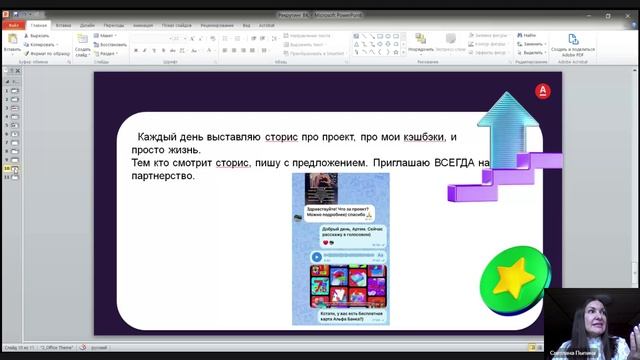
Task: Toggle text Shadow formatting
Action: click(163, 51)
